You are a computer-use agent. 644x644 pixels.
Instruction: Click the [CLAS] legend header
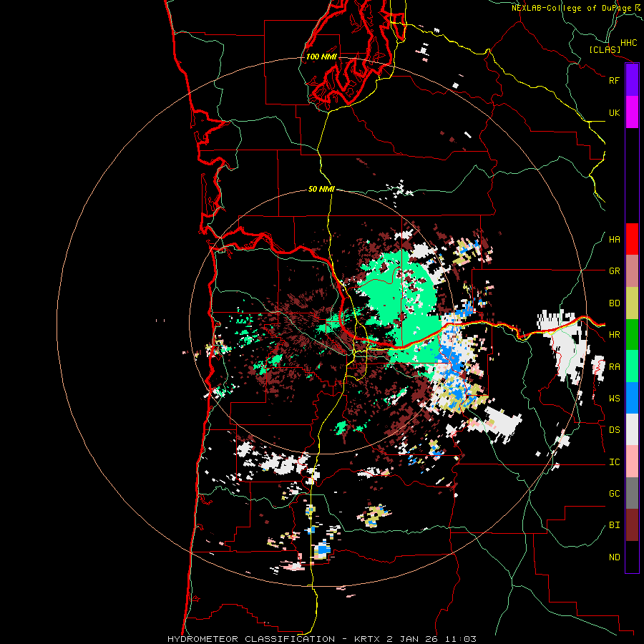click(605, 49)
